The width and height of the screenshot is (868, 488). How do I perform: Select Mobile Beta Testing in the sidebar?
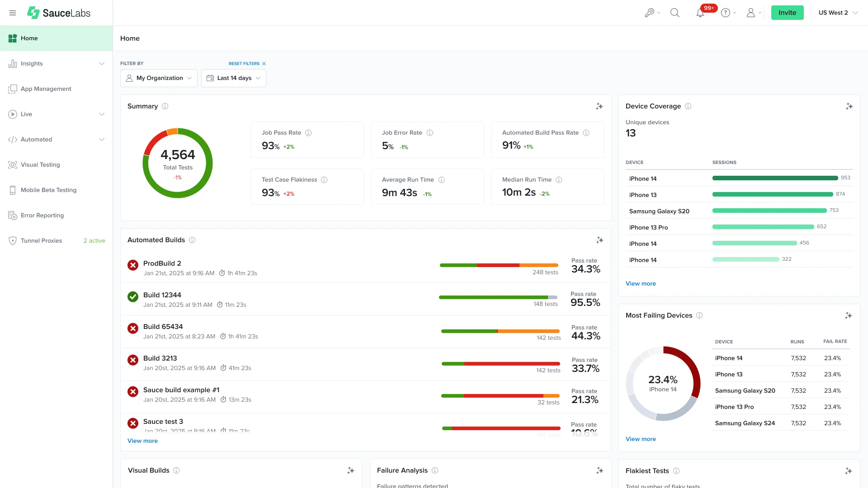48,190
